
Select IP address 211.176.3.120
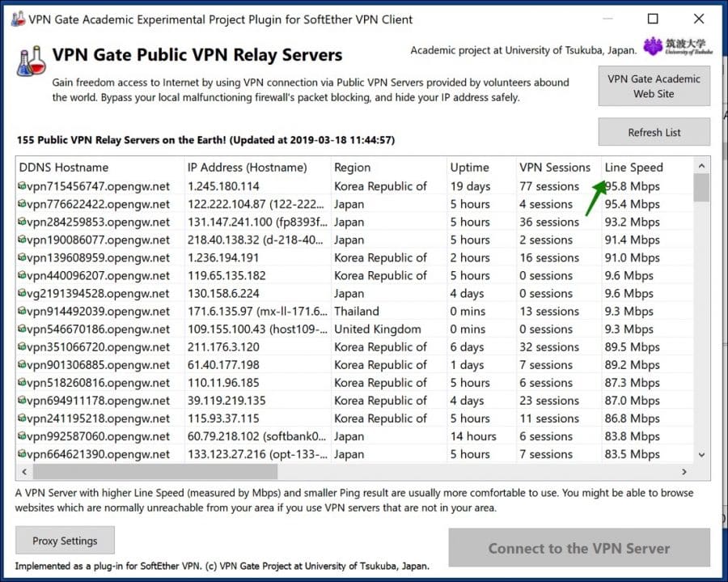[x=223, y=346]
